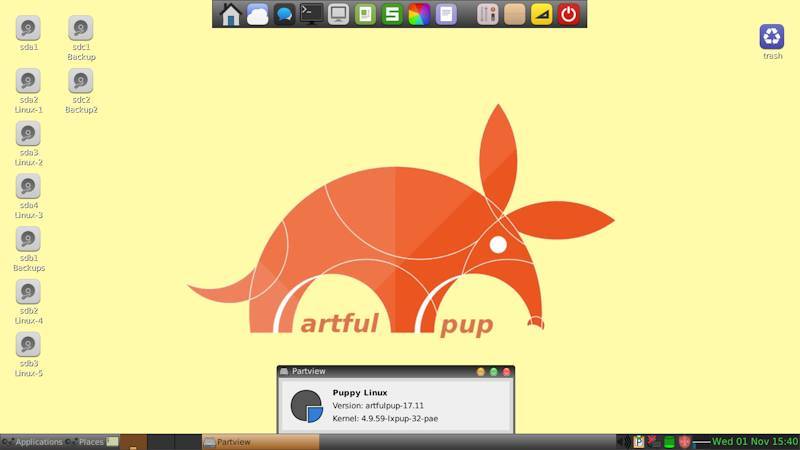Minimize the Partview window with the orange button
This screenshot has height=450, width=800.
pyautogui.click(x=481, y=372)
